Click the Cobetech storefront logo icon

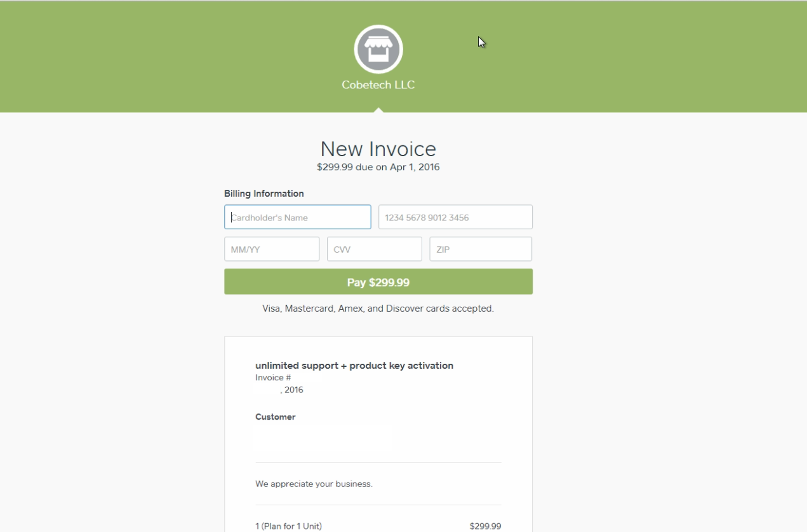coord(378,49)
